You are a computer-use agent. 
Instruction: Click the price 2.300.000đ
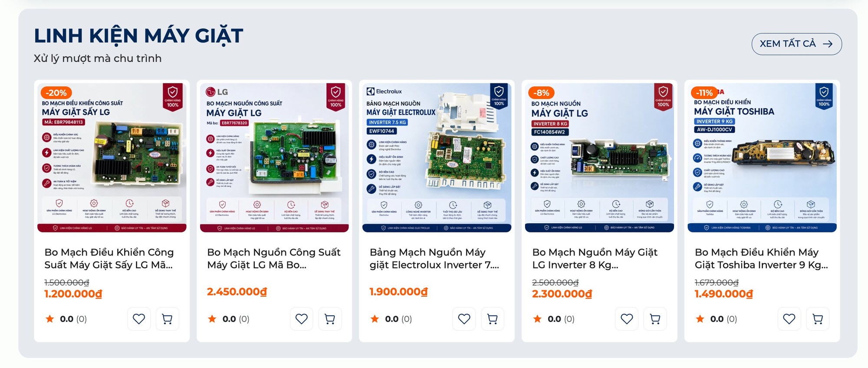coord(562,294)
